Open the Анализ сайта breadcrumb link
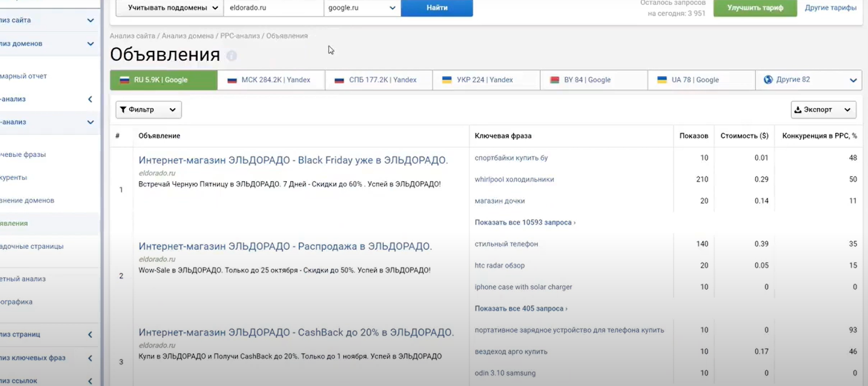The image size is (868, 386). click(132, 36)
